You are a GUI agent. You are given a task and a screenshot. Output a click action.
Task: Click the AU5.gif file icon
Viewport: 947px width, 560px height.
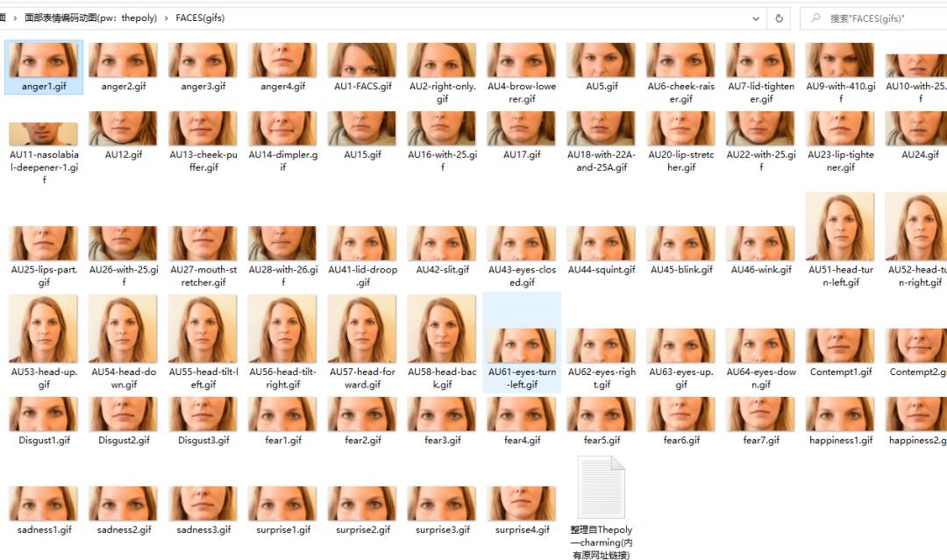pos(602,60)
